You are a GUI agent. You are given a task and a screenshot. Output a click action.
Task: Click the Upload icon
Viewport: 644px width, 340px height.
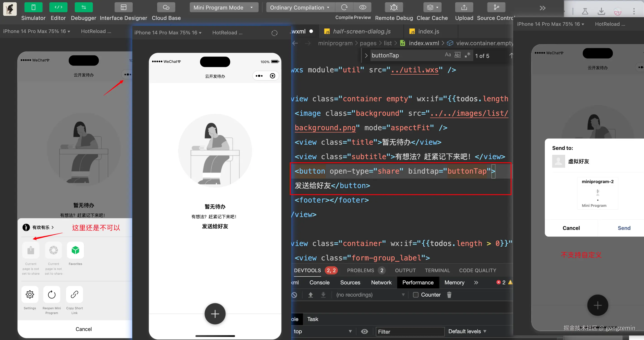click(x=464, y=7)
